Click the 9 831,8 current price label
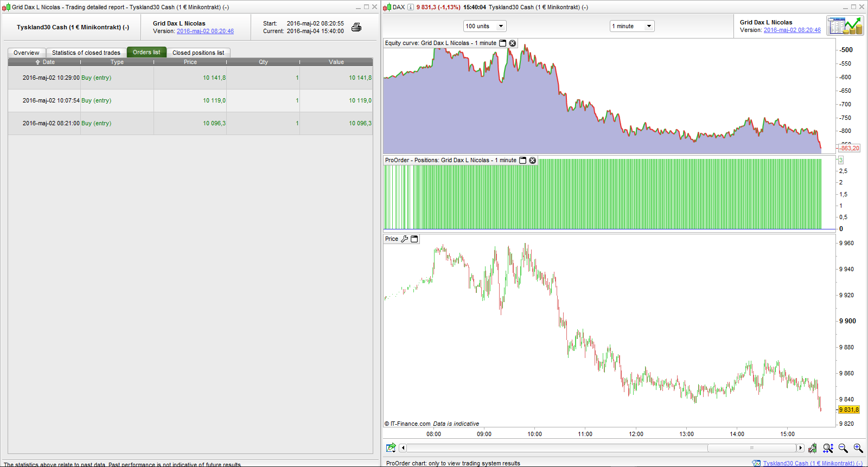 [850, 410]
